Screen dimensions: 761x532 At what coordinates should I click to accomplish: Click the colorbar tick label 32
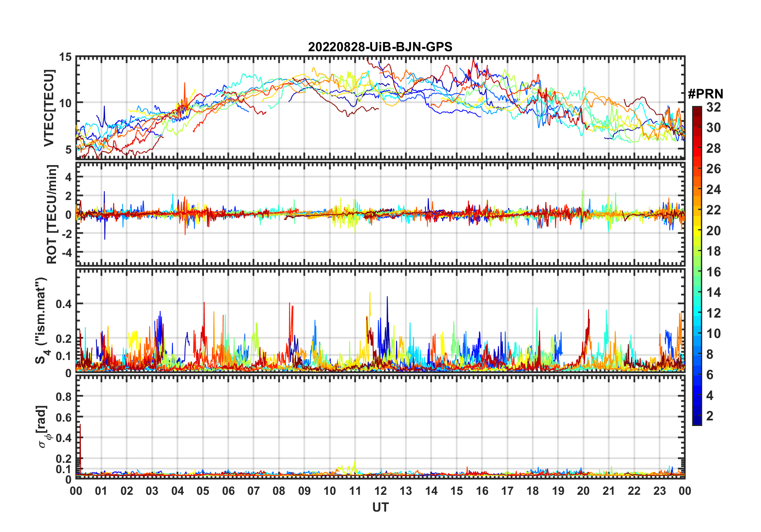pyautogui.click(x=713, y=107)
